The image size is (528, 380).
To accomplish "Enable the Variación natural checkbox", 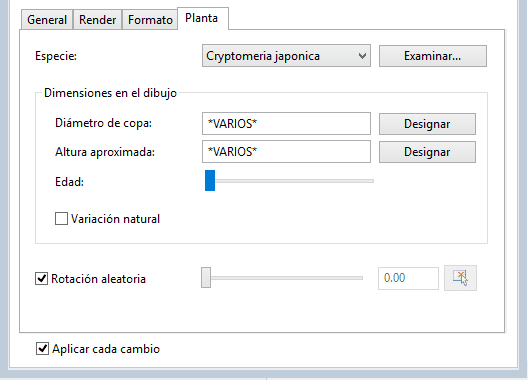I will pos(61,219).
